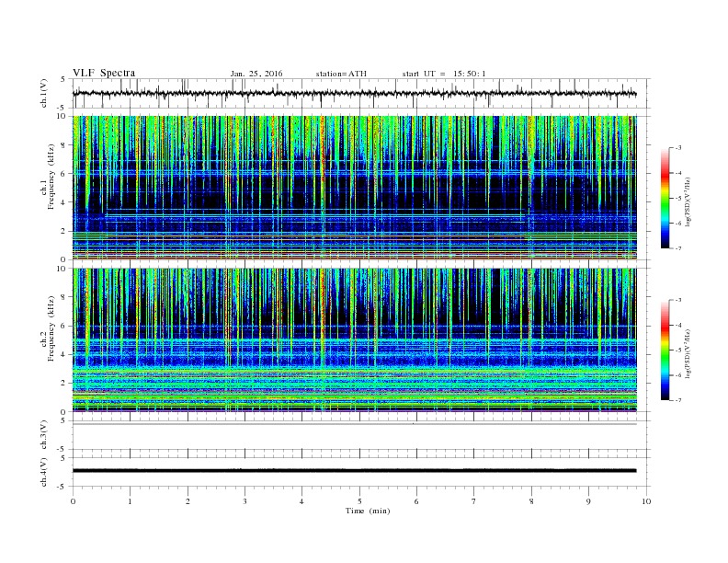
Task: Click the "5" tick on the time axis
Action: [359, 501]
